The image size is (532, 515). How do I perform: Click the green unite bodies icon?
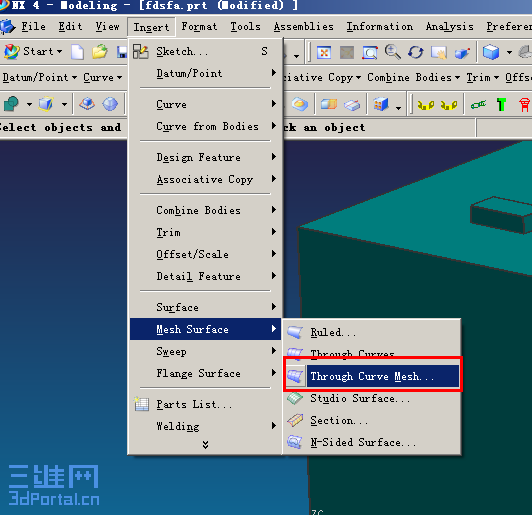[x=12, y=104]
